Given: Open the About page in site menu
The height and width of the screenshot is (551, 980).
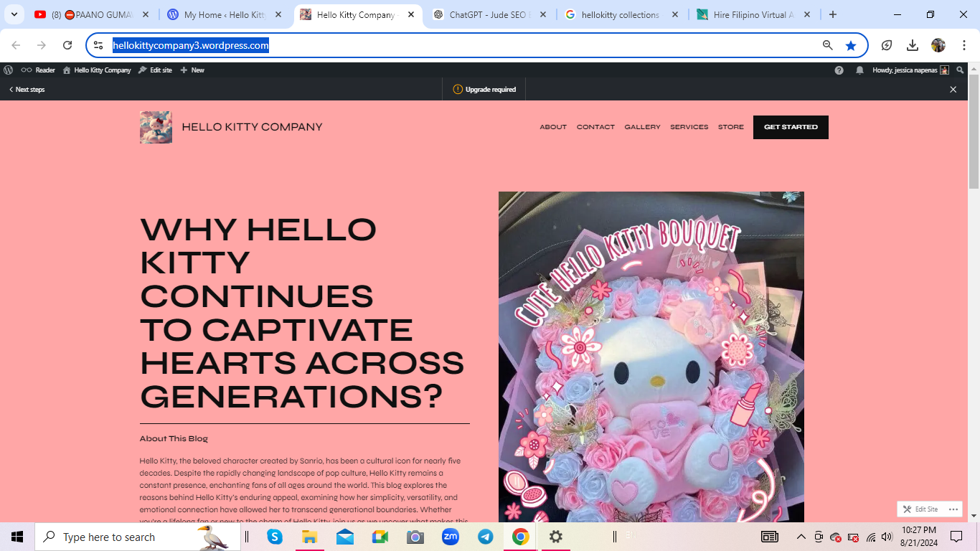Looking at the screenshot, I should pos(553,127).
